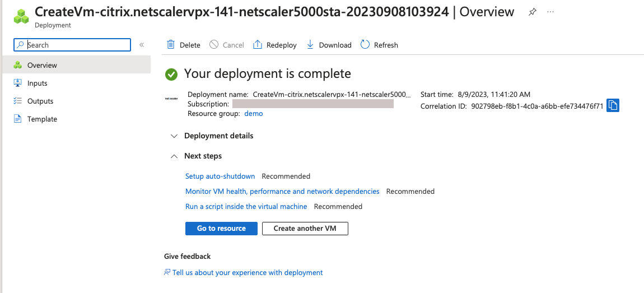The height and width of the screenshot is (293, 644).
Task: Click the Create another VM button
Action: (x=305, y=229)
